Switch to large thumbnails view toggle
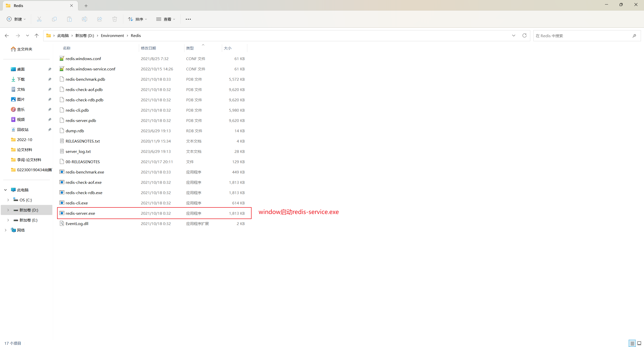 (639, 343)
